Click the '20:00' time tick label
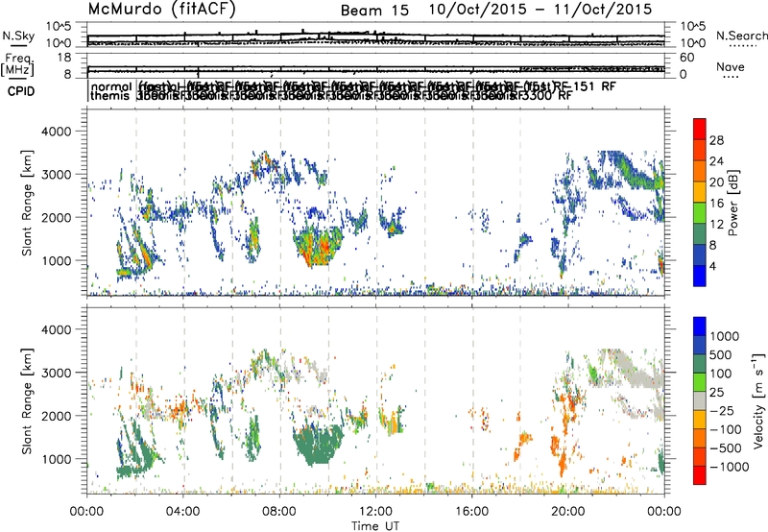 [567, 512]
